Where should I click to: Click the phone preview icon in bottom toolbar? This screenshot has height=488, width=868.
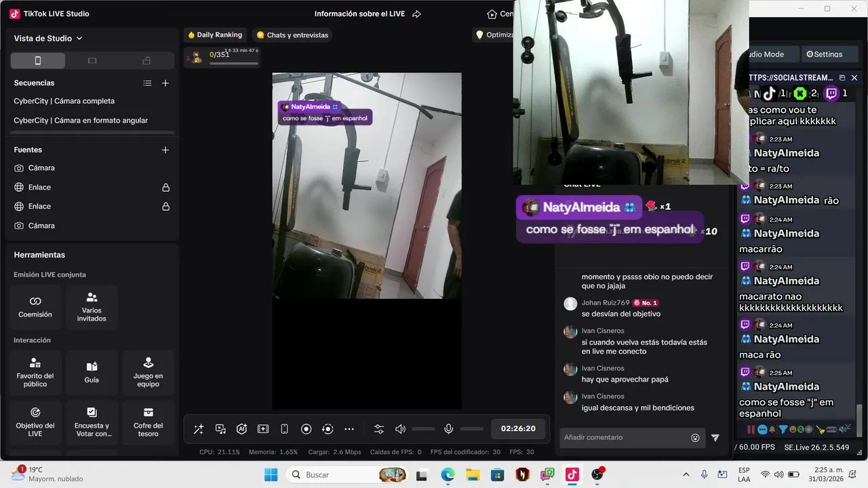285,429
